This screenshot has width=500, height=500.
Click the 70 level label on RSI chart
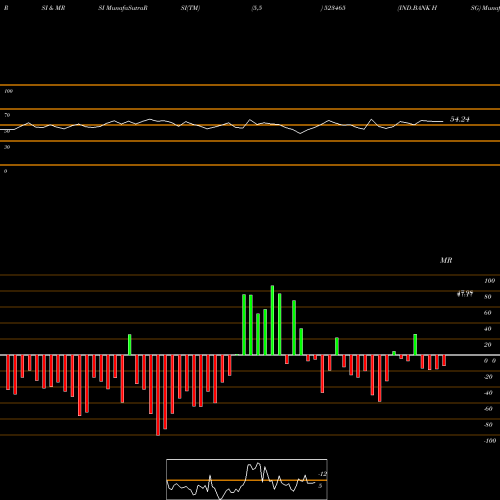(x=7, y=115)
